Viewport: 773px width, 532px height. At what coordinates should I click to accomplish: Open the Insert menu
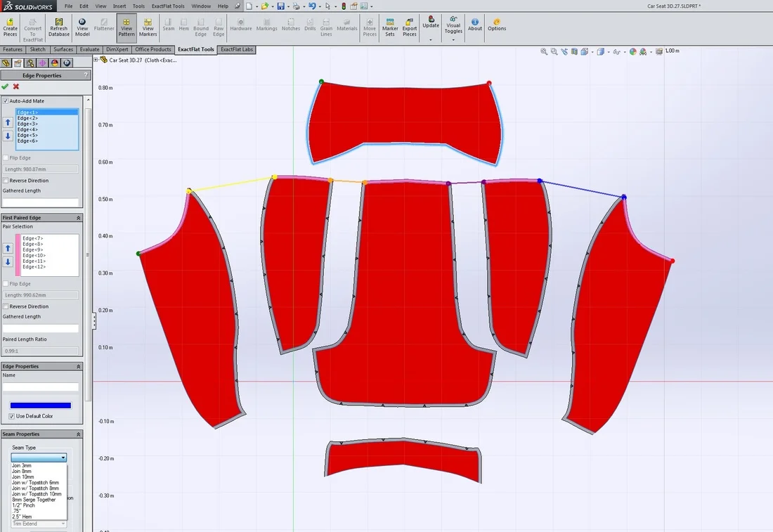tap(118, 6)
